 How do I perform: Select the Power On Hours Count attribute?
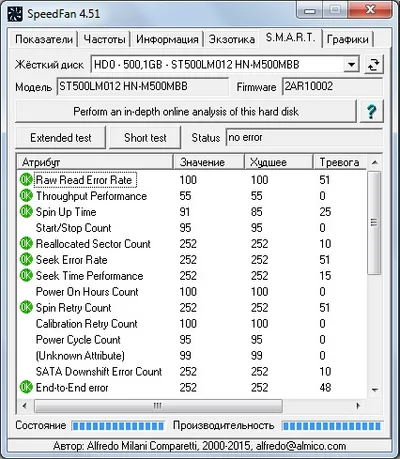click(x=87, y=292)
